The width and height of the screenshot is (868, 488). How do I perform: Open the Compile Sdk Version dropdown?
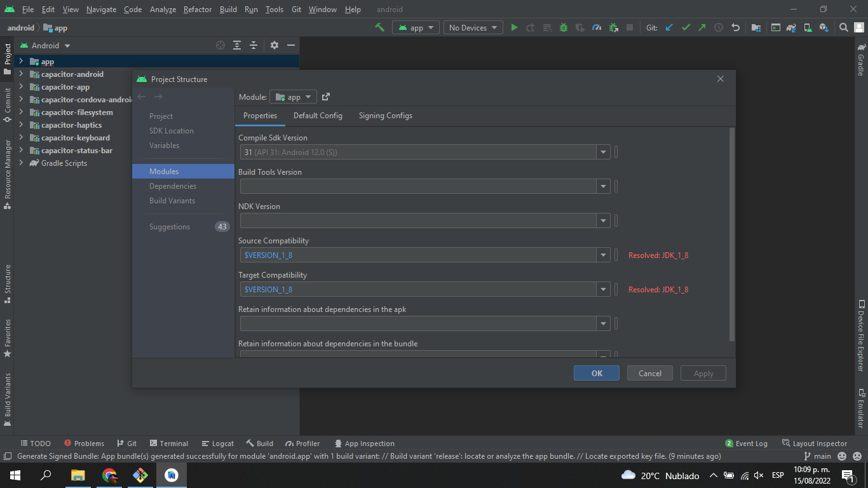coord(604,152)
